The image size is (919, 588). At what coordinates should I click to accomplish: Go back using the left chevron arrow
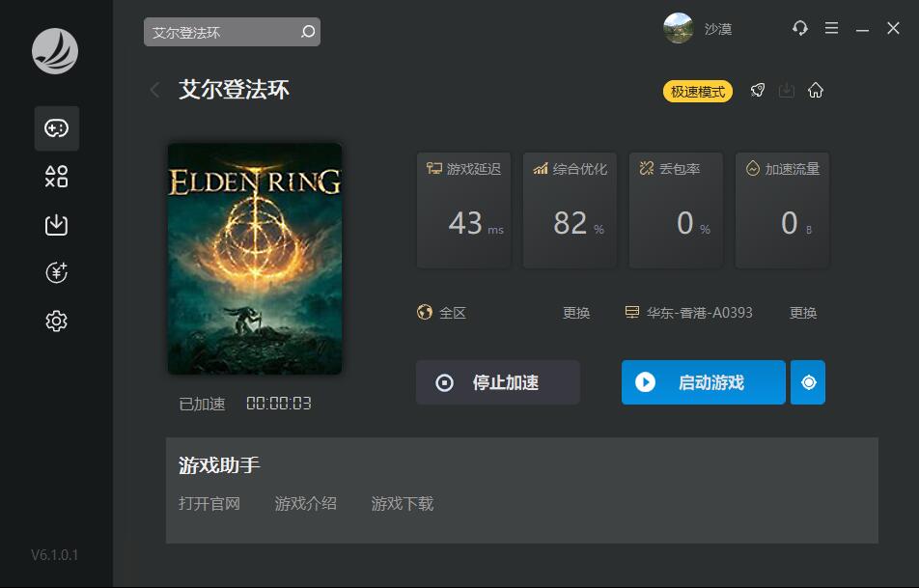point(154,91)
